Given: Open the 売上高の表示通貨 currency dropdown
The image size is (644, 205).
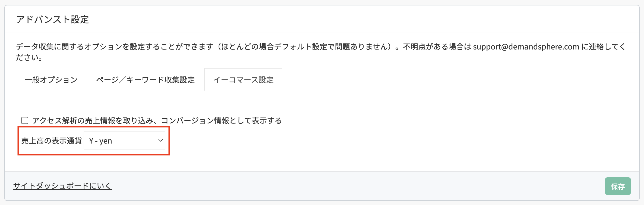Looking at the screenshot, I should 124,141.
